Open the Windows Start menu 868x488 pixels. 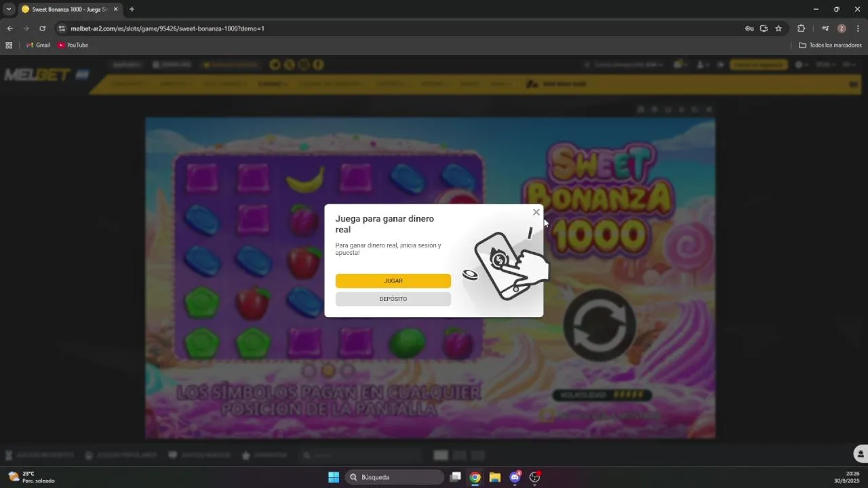pyautogui.click(x=334, y=477)
